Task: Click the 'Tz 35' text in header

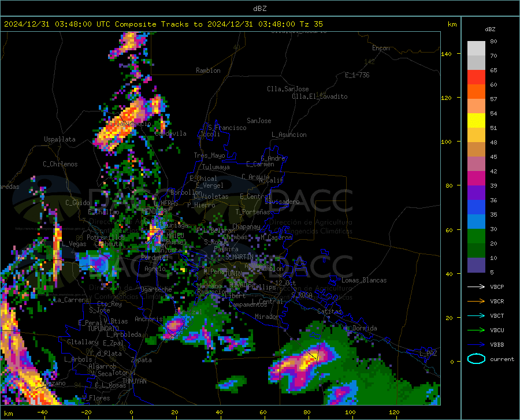Action: pos(311,24)
